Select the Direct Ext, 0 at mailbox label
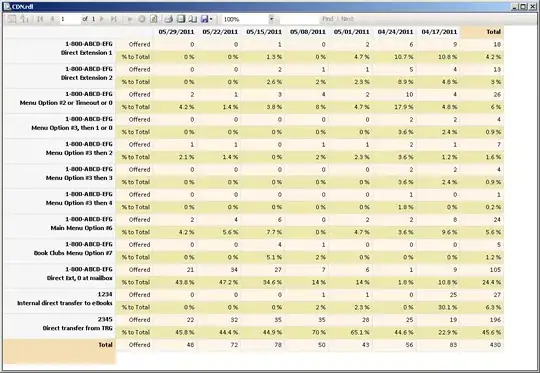540x373 pixels. pyautogui.click(x=80, y=278)
